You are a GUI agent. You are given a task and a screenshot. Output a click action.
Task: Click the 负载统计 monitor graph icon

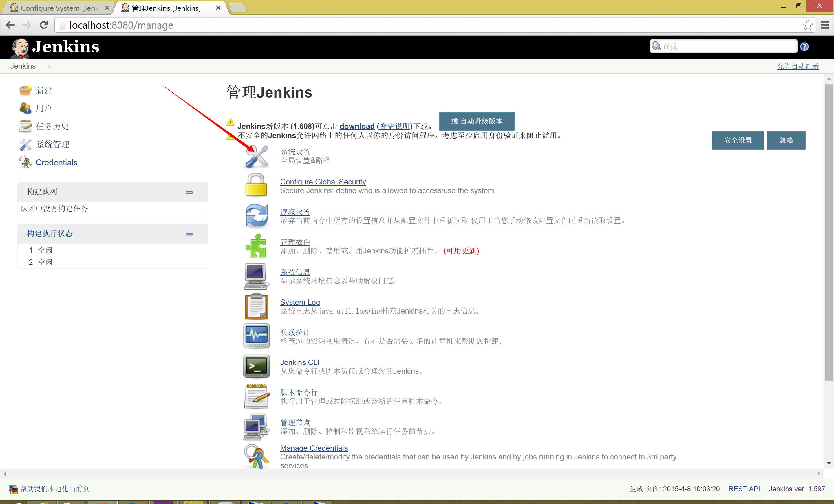256,336
